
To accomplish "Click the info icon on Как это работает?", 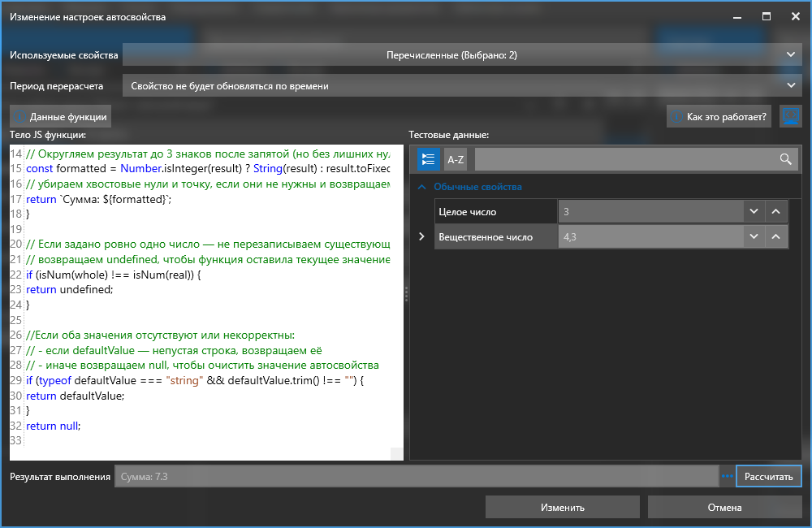I will (x=677, y=117).
